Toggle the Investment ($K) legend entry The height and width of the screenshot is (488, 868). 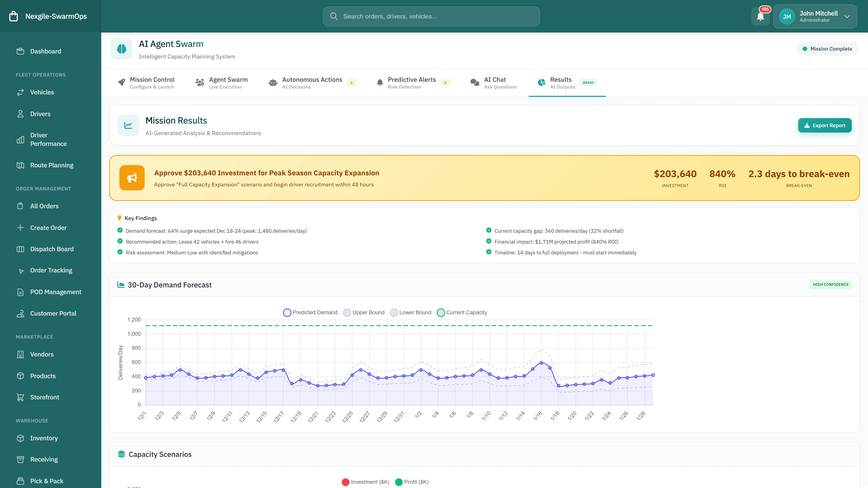[x=365, y=482]
